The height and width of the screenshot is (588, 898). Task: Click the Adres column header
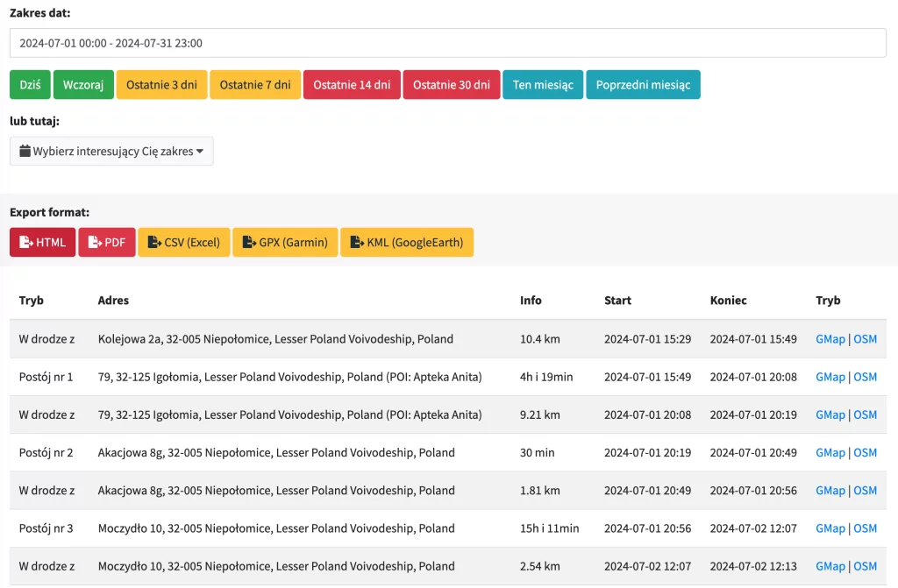pyautogui.click(x=113, y=300)
